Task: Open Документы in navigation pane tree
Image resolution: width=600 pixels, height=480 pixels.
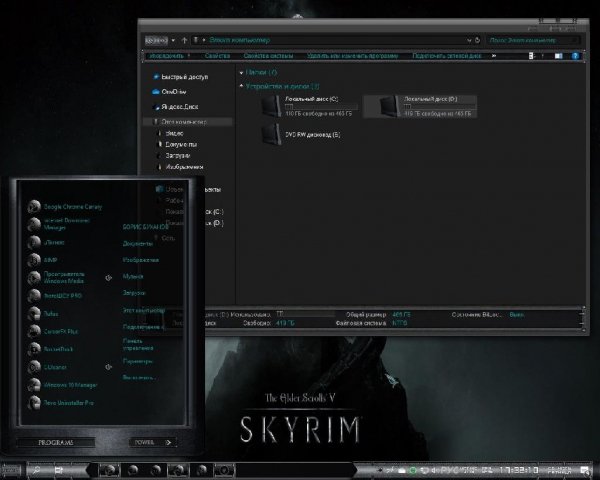Action: pos(177,144)
